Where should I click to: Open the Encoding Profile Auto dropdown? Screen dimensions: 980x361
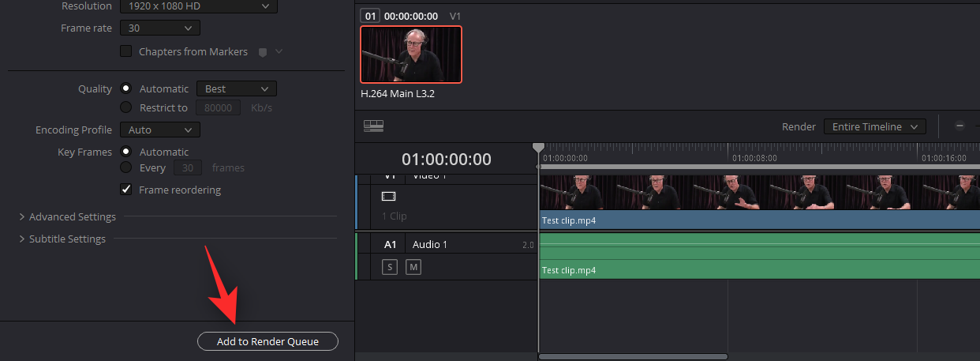click(x=160, y=130)
